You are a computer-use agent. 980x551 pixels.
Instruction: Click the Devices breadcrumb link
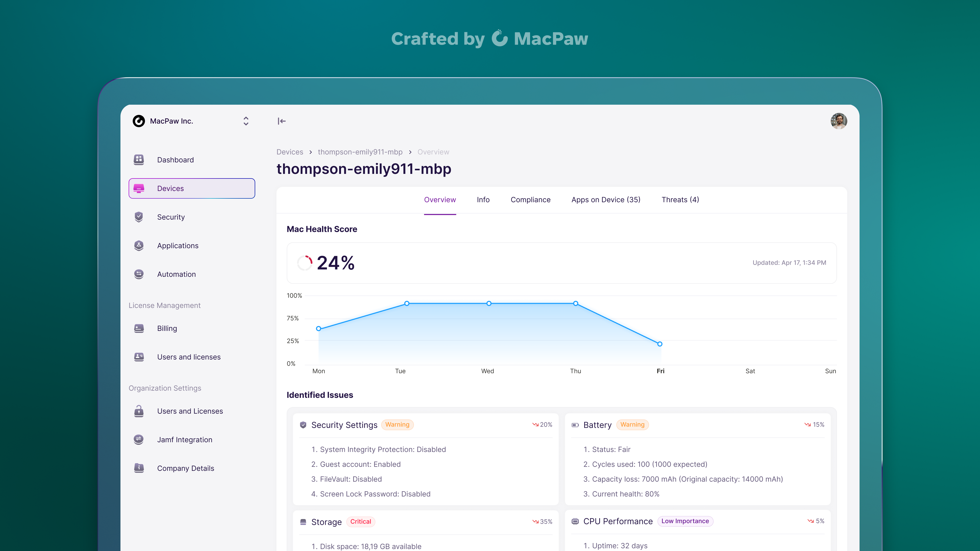coord(289,152)
